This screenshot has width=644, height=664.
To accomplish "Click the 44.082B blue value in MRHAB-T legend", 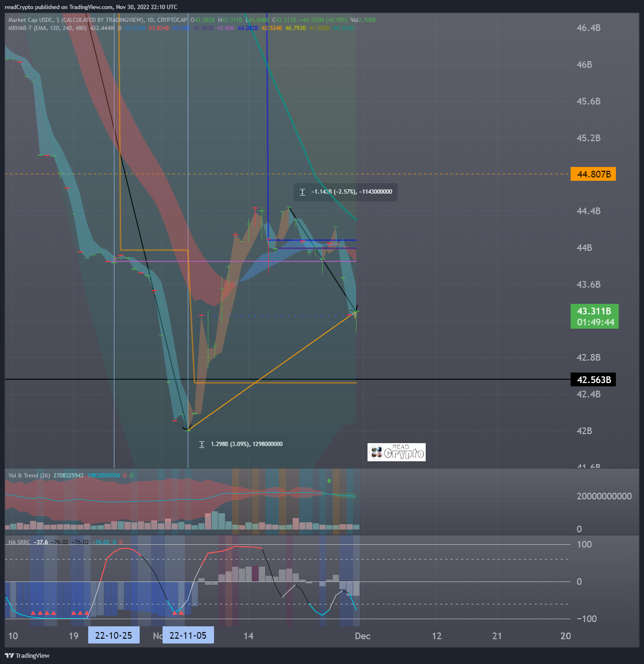I will (248, 28).
